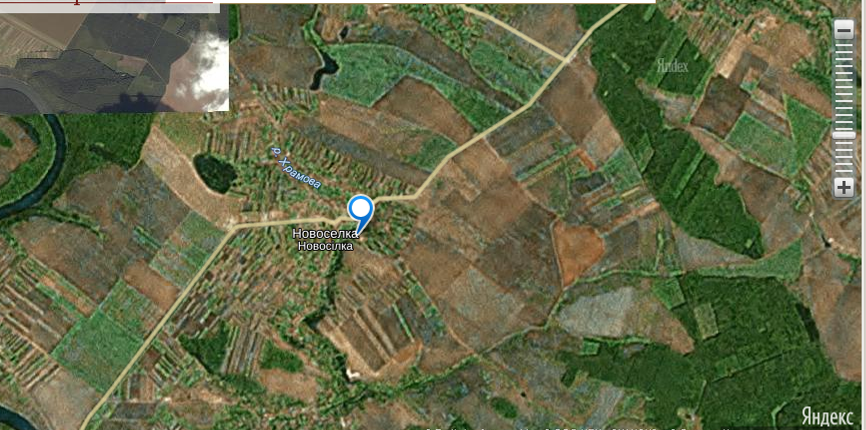Click the small dark lake near the top
866x430 pixels.
click(325, 69)
